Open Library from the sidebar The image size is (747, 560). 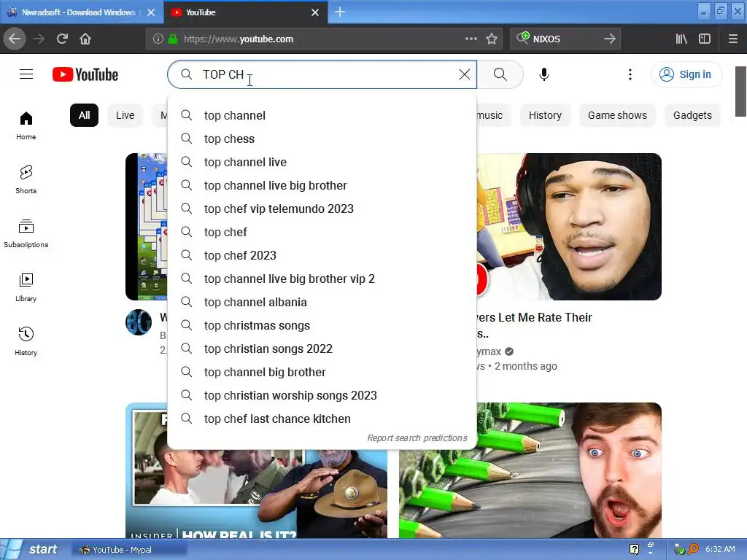pos(26,287)
